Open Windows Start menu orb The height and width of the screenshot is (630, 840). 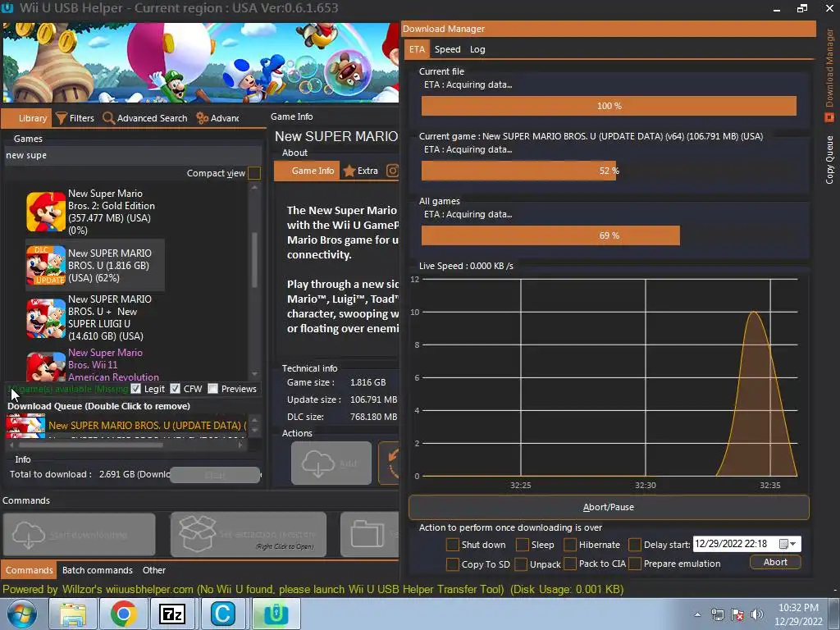pos(22,614)
